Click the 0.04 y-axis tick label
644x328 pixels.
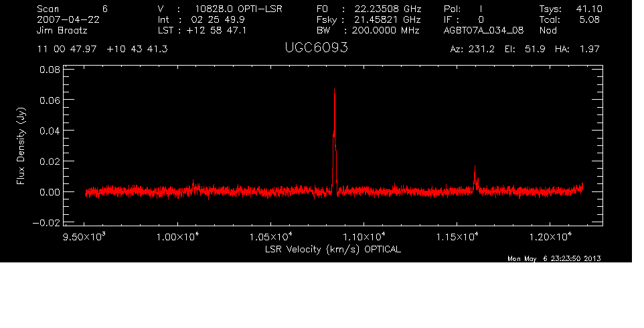coord(50,131)
